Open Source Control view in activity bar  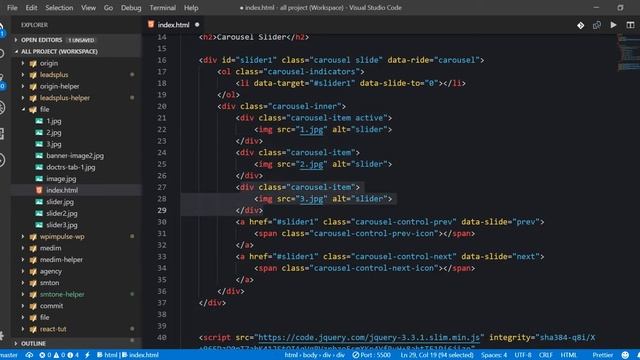click(x=2, y=81)
